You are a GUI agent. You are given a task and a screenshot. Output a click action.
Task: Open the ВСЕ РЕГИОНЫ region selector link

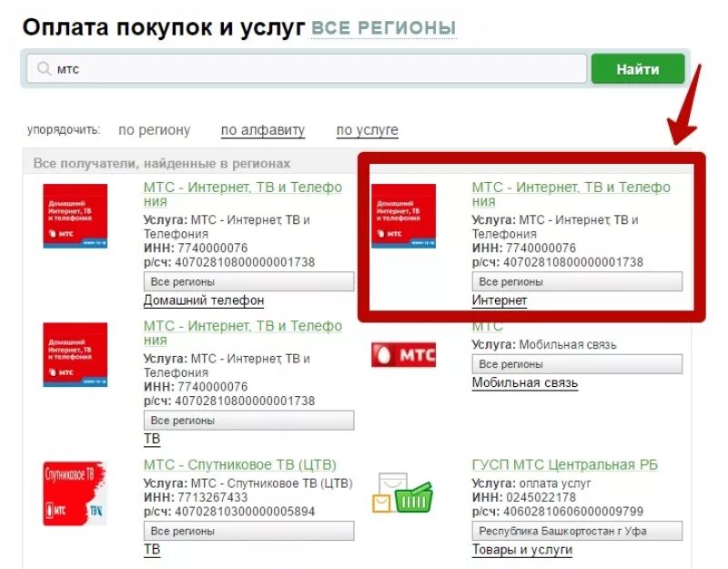383,28
